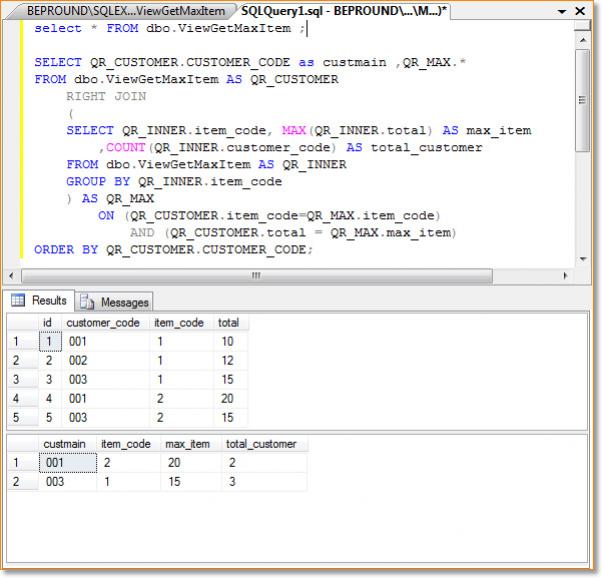This screenshot has width=603, height=579.
Task: Click the total_customer column header
Action: [x=261, y=444]
